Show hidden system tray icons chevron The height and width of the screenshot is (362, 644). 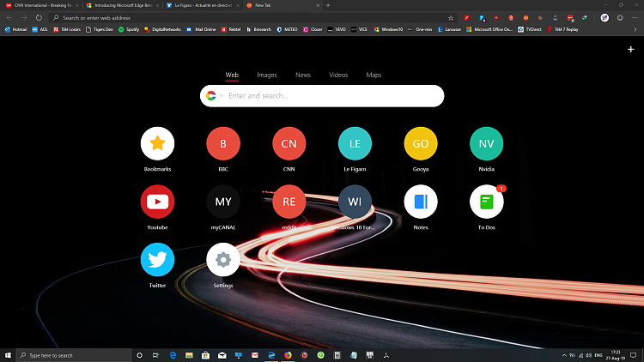(564, 355)
